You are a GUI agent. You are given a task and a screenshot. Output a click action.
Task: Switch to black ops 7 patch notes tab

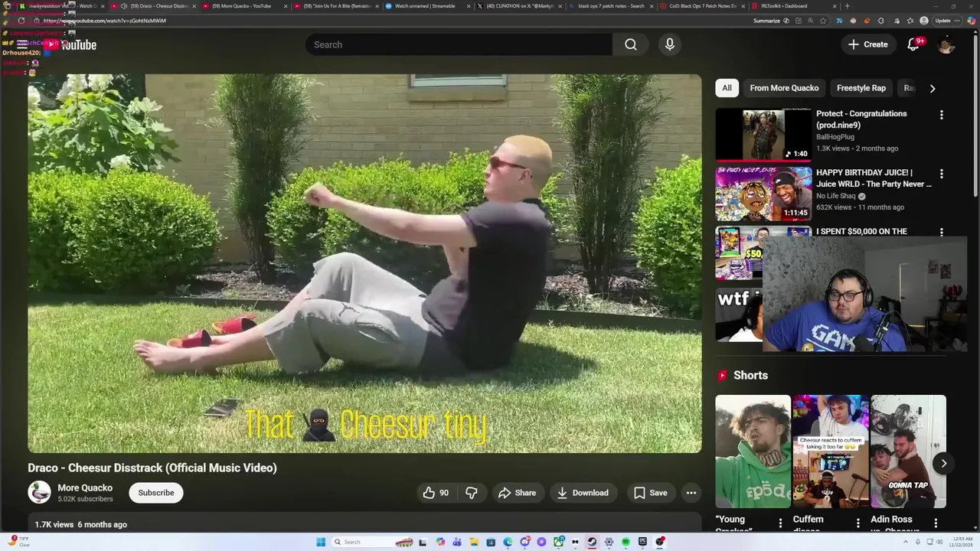[611, 6]
